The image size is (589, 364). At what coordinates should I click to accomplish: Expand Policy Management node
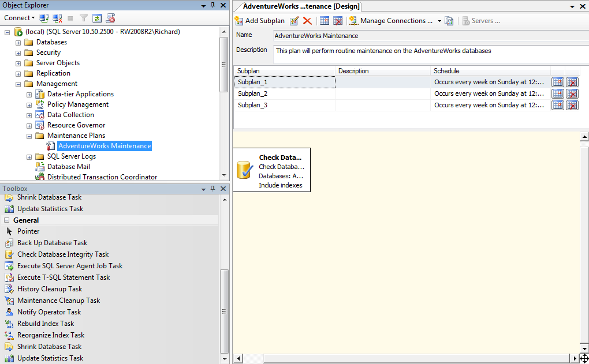(x=29, y=105)
